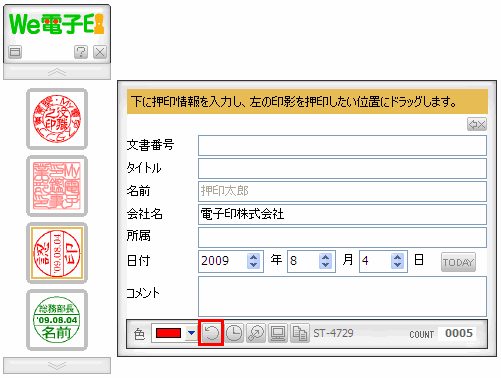This screenshot has height=378, width=501.
Task: Click the computer monitor icon in toolbar
Action: [x=278, y=333]
